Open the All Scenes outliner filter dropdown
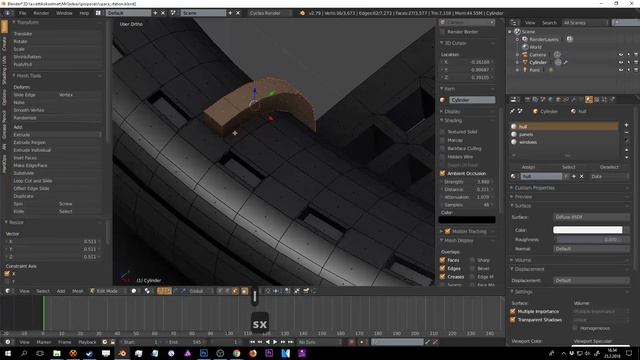The image size is (640, 360). coord(585,23)
